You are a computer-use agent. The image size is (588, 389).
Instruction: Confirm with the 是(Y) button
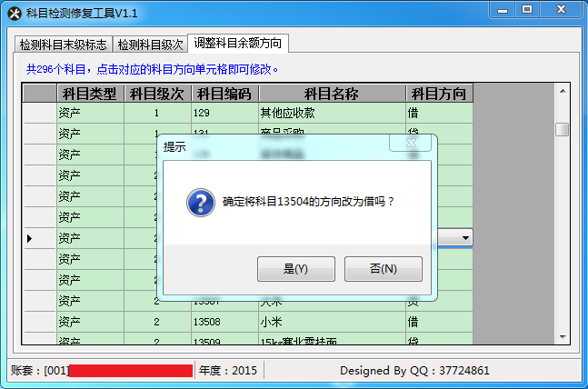click(296, 269)
